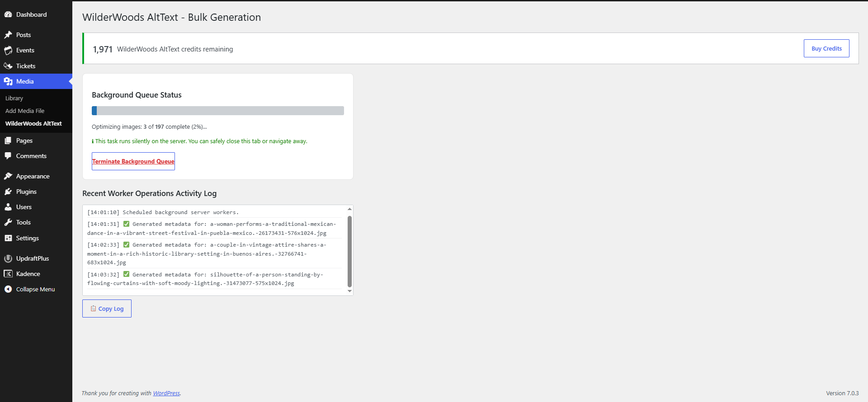868x402 pixels.
Task: Select the Media menu label
Action: pos(25,81)
